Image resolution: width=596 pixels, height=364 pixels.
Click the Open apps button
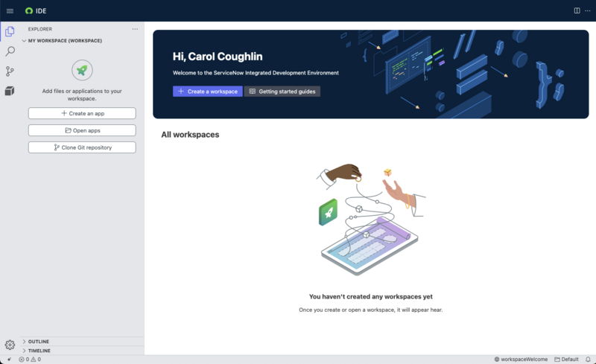(x=82, y=130)
